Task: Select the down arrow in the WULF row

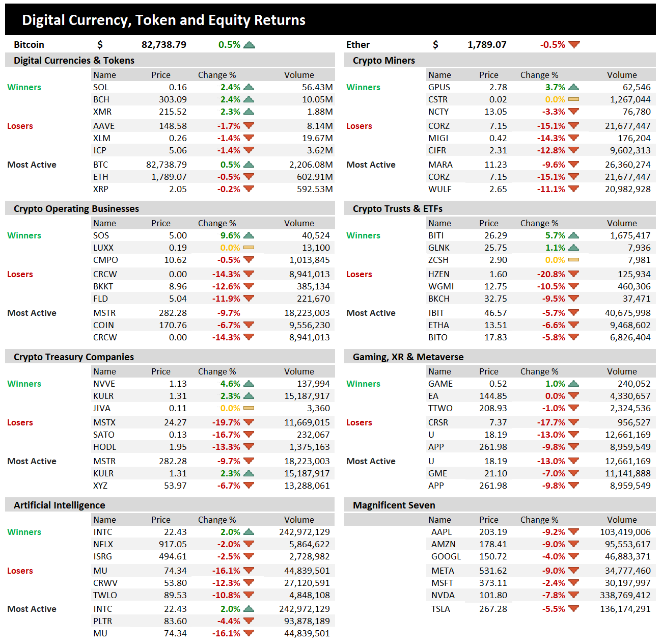Action: click(x=573, y=189)
